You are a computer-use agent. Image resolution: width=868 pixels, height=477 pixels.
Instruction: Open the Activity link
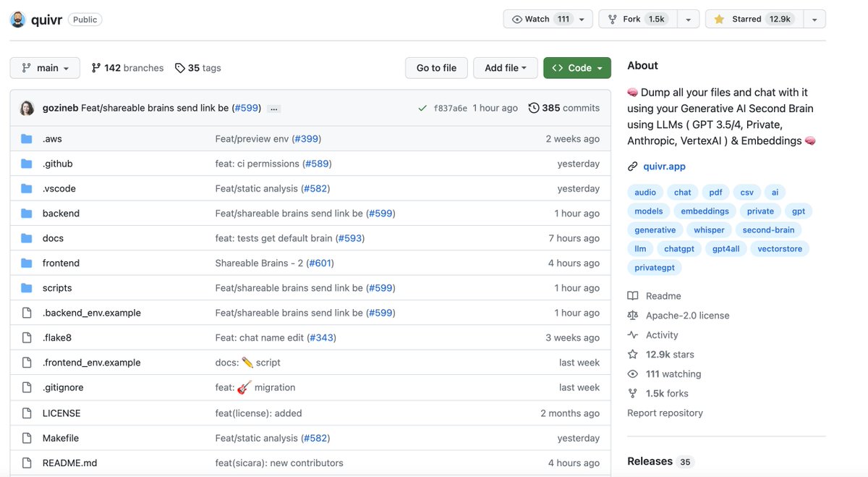653,335
